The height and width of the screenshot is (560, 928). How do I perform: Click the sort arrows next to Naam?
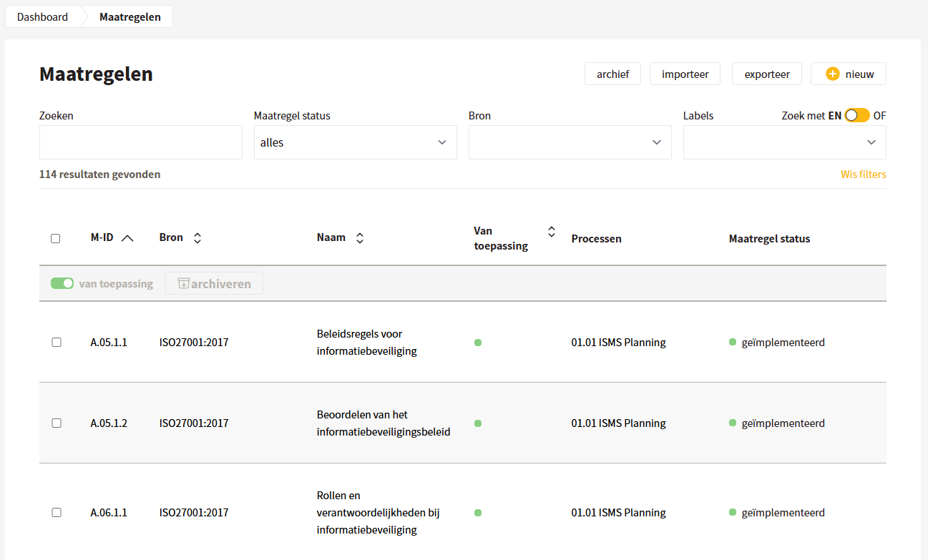point(360,238)
